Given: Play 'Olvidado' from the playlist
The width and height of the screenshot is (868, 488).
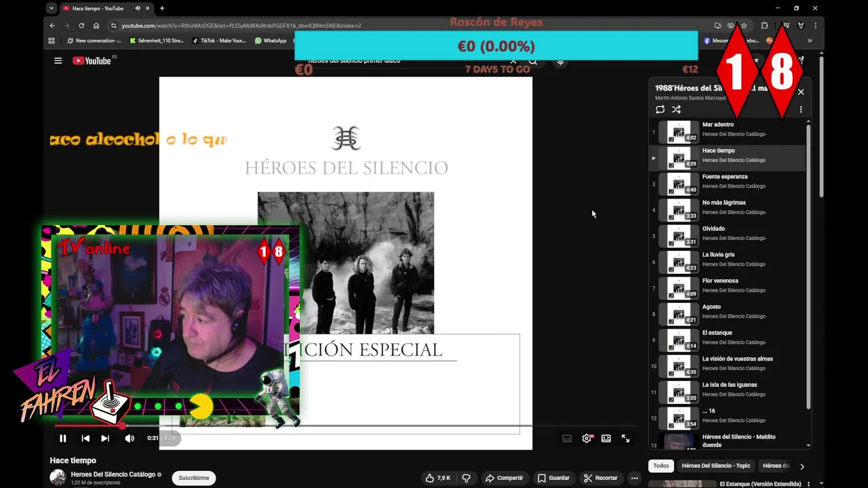Looking at the screenshot, I should (x=728, y=236).
